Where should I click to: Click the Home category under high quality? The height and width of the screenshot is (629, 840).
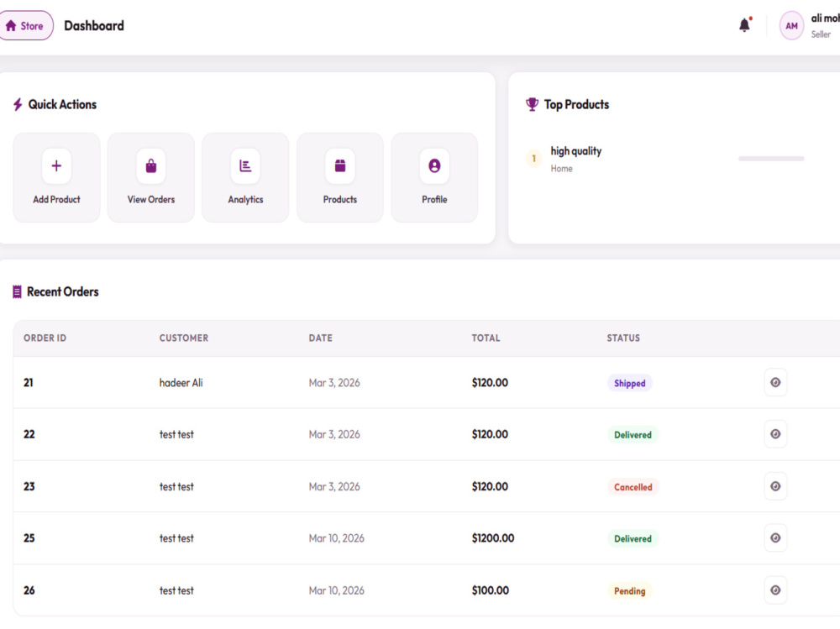point(561,169)
